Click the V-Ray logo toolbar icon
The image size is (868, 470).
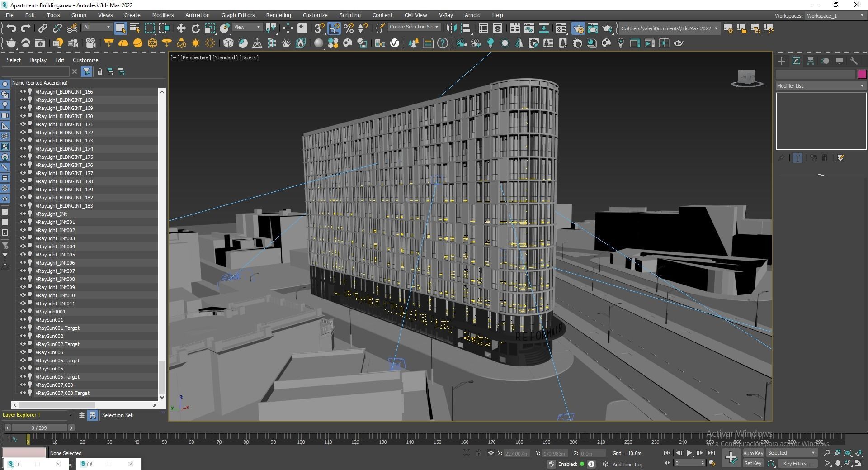coord(395,43)
